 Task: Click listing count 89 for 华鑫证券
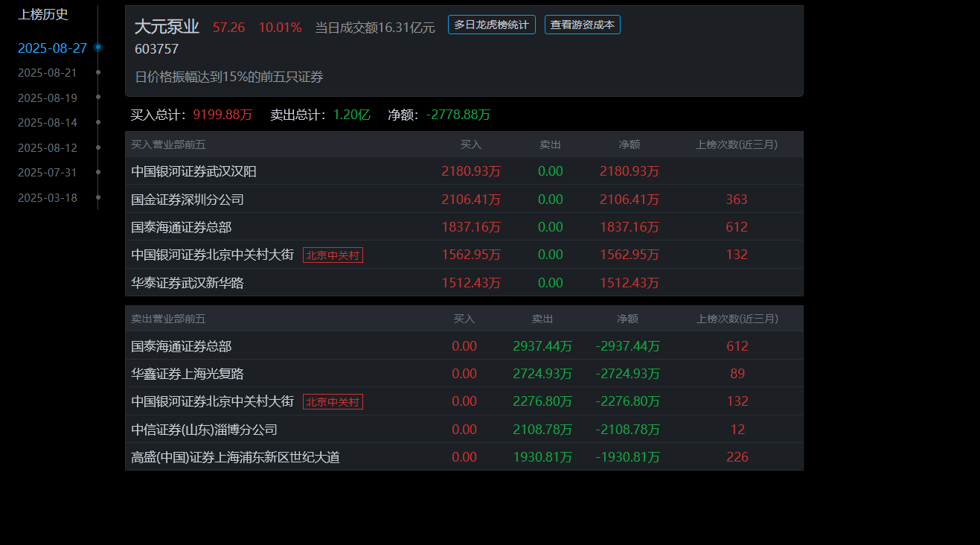click(737, 374)
